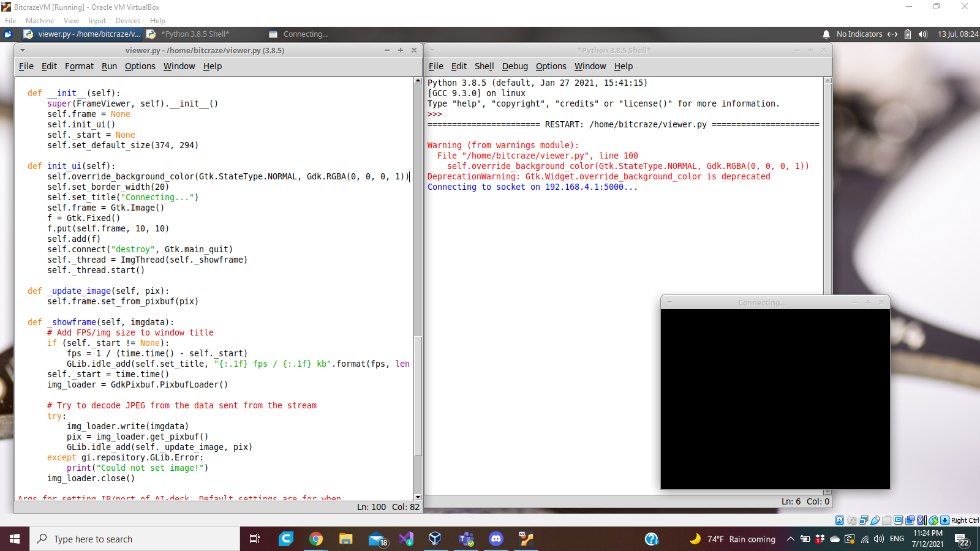Click the VirtualBox hard disk activity icon

(839, 520)
